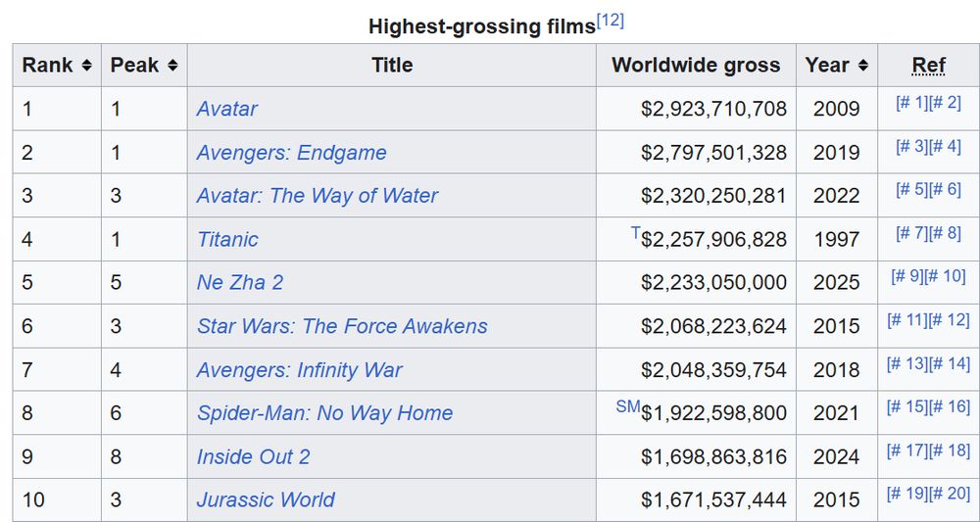Visit Avengers: Infinity War article
Image resolution: width=980 pixels, height=522 pixels.
pos(299,369)
